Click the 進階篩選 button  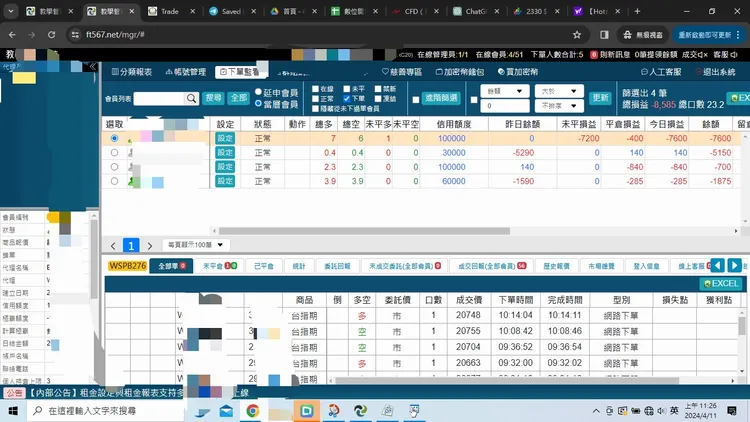pos(441,98)
